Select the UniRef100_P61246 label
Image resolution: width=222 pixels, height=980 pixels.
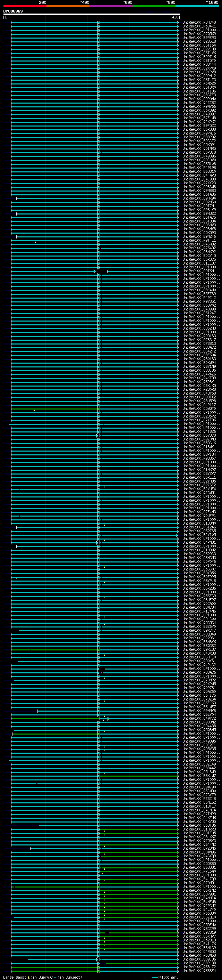199,527
